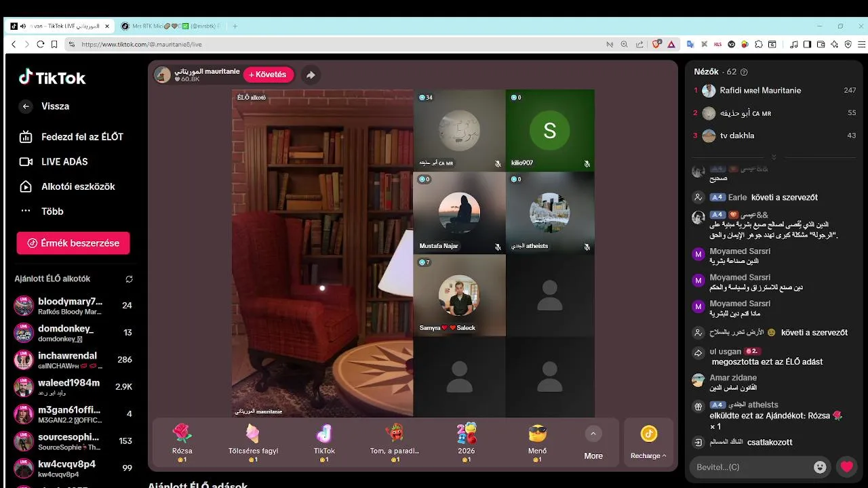Reload the page
Viewport: 868px width, 488px height.
point(41,44)
